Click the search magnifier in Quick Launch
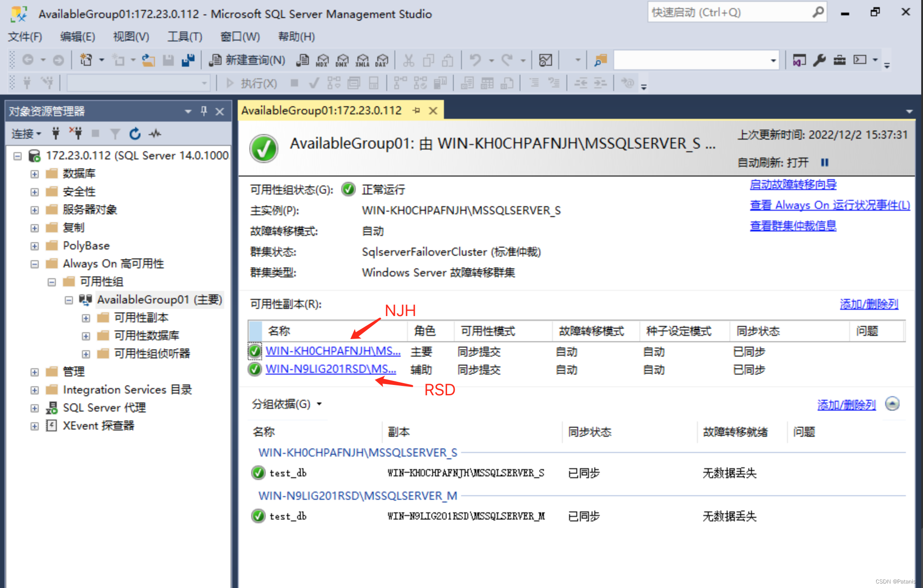 (818, 12)
